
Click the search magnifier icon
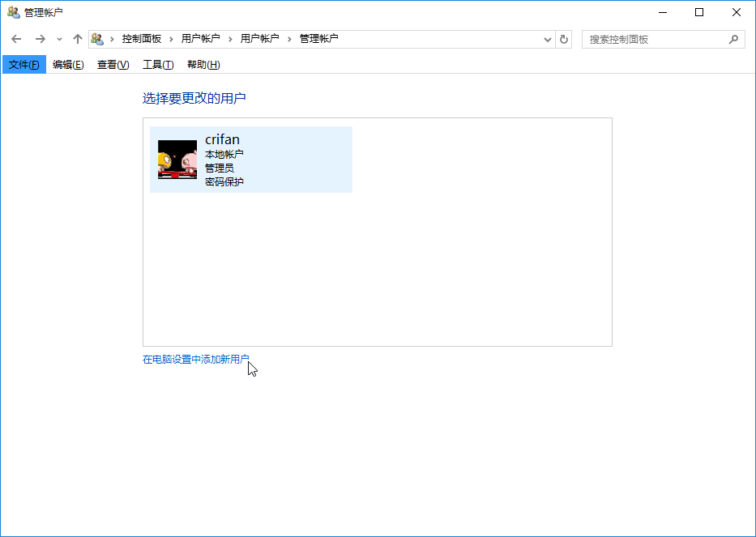[x=733, y=40]
